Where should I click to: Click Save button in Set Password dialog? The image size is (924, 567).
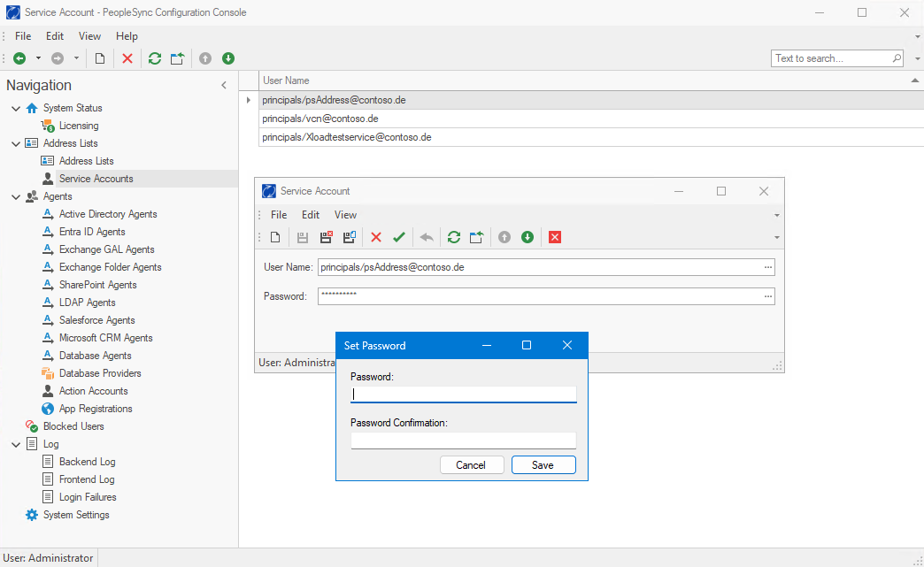pyautogui.click(x=543, y=465)
